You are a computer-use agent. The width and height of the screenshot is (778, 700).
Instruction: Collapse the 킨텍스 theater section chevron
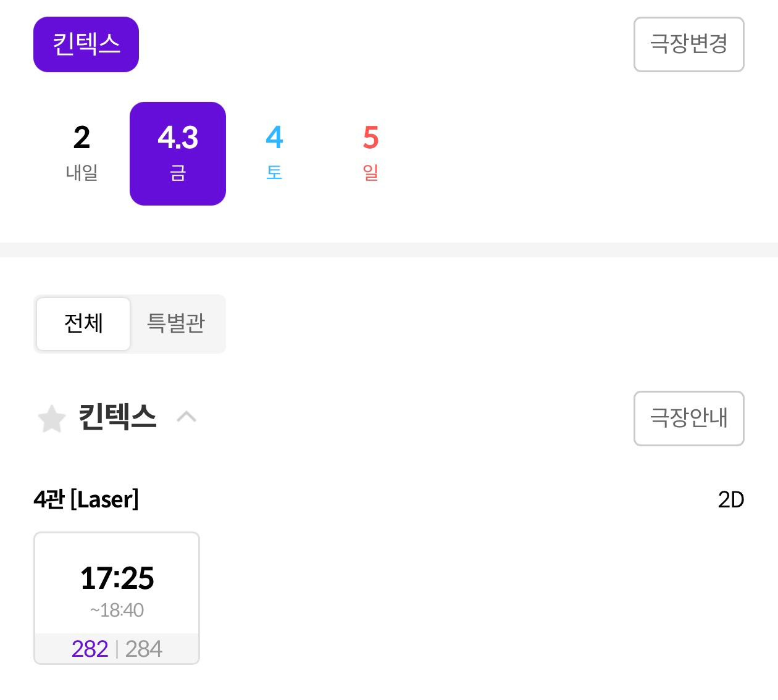186,417
